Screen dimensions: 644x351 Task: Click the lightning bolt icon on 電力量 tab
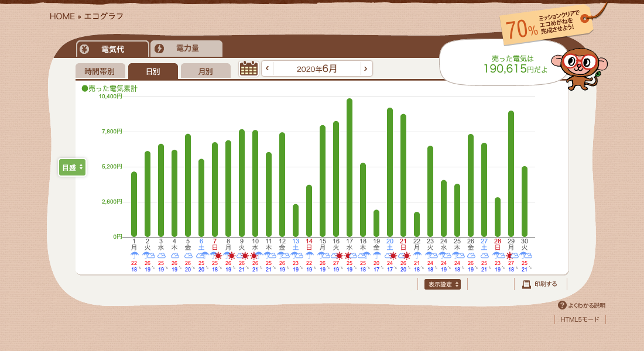pos(159,49)
